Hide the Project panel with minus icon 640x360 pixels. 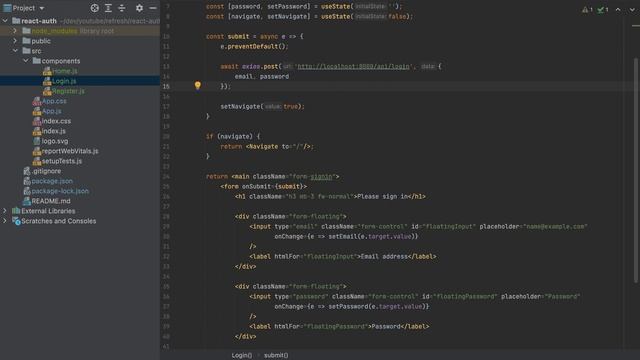click(x=153, y=8)
